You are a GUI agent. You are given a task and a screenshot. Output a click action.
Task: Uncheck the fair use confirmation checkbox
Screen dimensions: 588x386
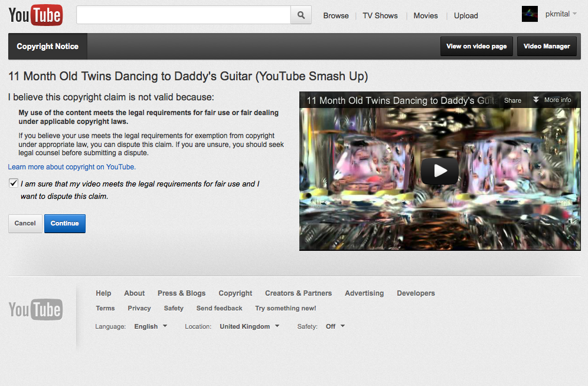click(14, 184)
